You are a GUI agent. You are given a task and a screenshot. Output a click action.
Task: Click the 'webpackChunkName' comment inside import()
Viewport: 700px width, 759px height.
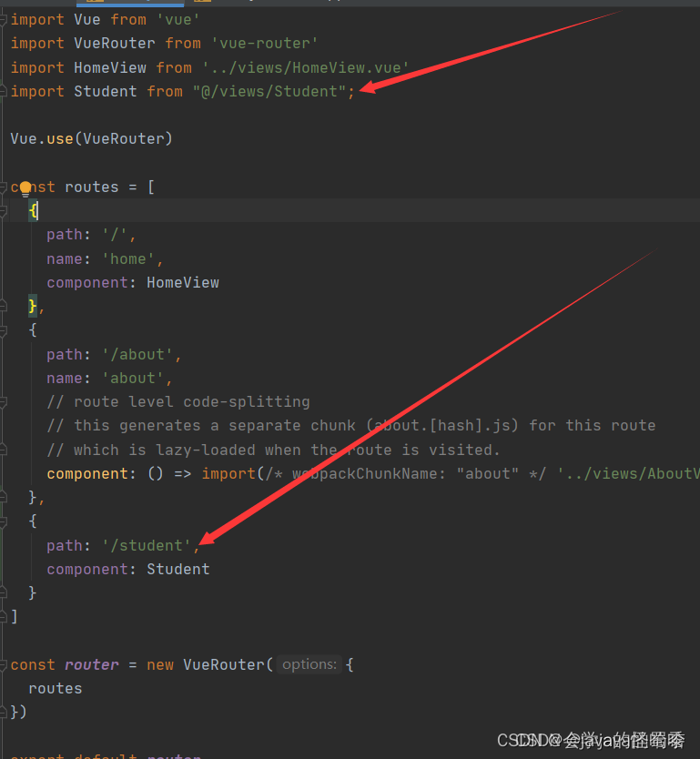405,473
